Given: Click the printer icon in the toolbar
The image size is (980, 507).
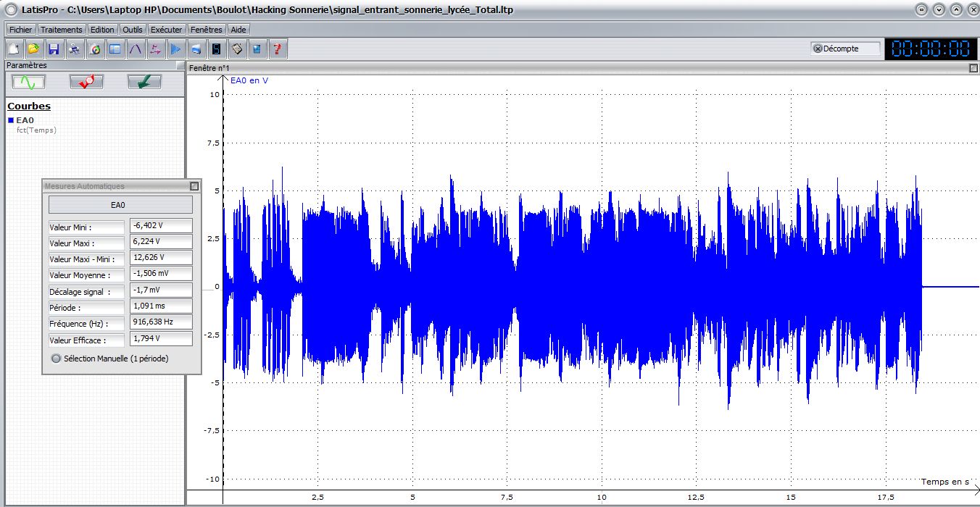Looking at the screenshot, I should pos(74,49).
